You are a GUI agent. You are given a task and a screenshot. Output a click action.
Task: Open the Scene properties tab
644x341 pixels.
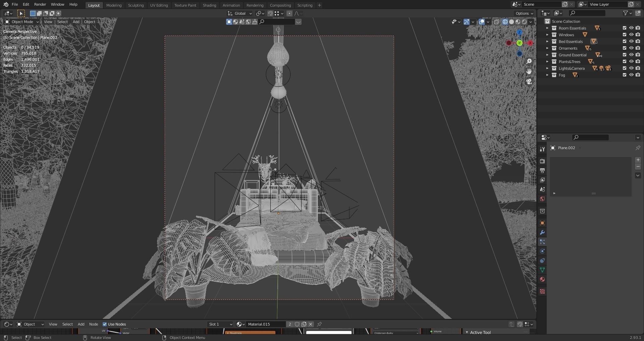542,189
